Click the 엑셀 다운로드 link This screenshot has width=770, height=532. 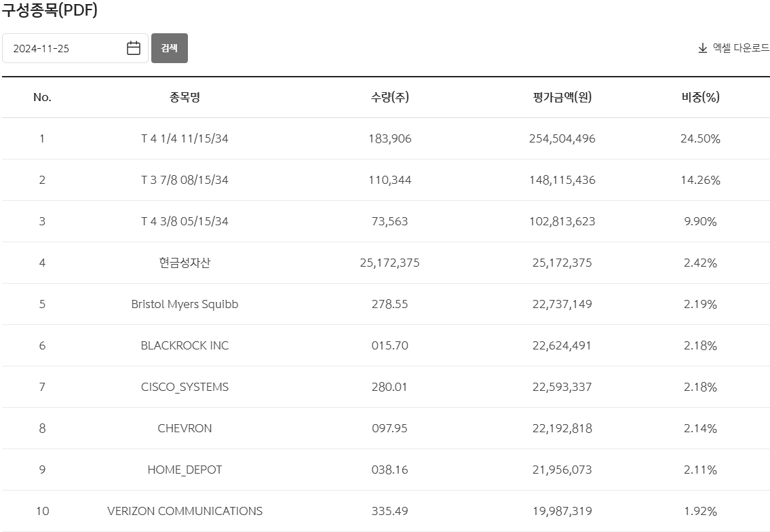pyautogui.click(x=741, y=47)
